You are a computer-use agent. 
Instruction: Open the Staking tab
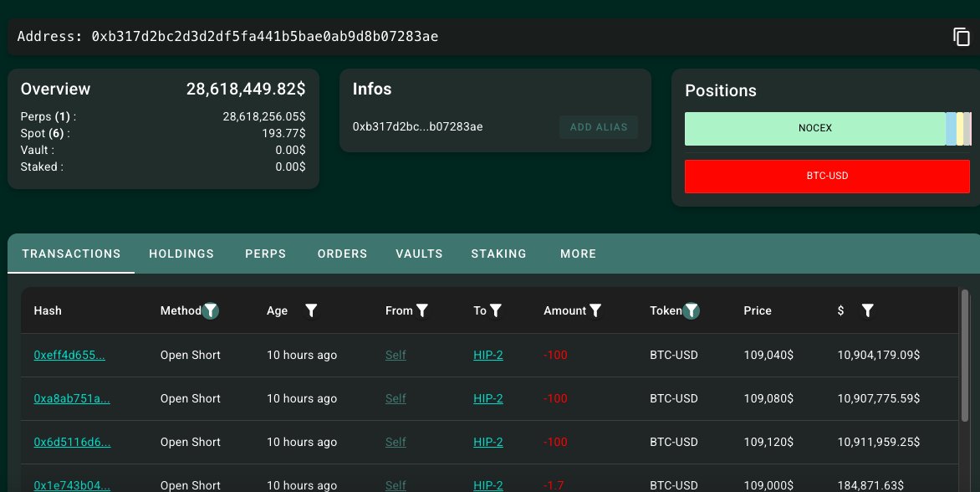tap(498, 254)
